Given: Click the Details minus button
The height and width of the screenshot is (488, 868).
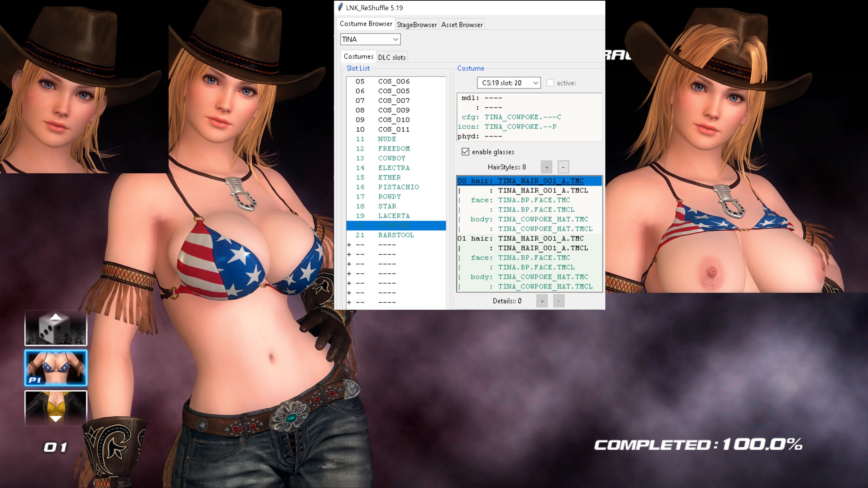Looking at the screenshot, I should point(559,301).
